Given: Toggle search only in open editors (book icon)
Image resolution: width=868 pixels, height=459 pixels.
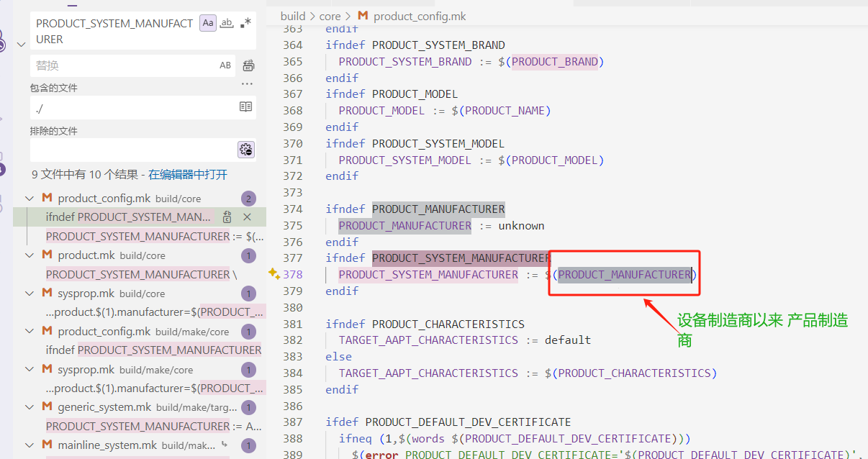Looking at the screenshot, I should [246, 106].
